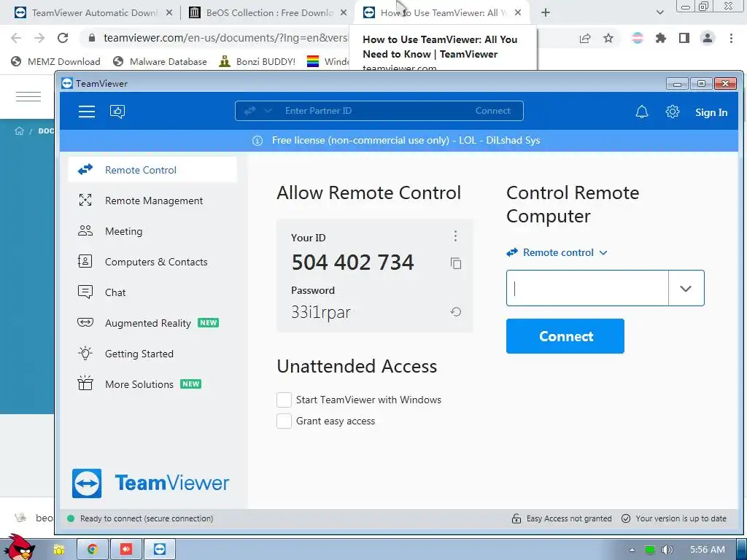The height and width of the screenshot is (560, 747).
Task: Open Malware Database bookmark
Action: (160, 61)
